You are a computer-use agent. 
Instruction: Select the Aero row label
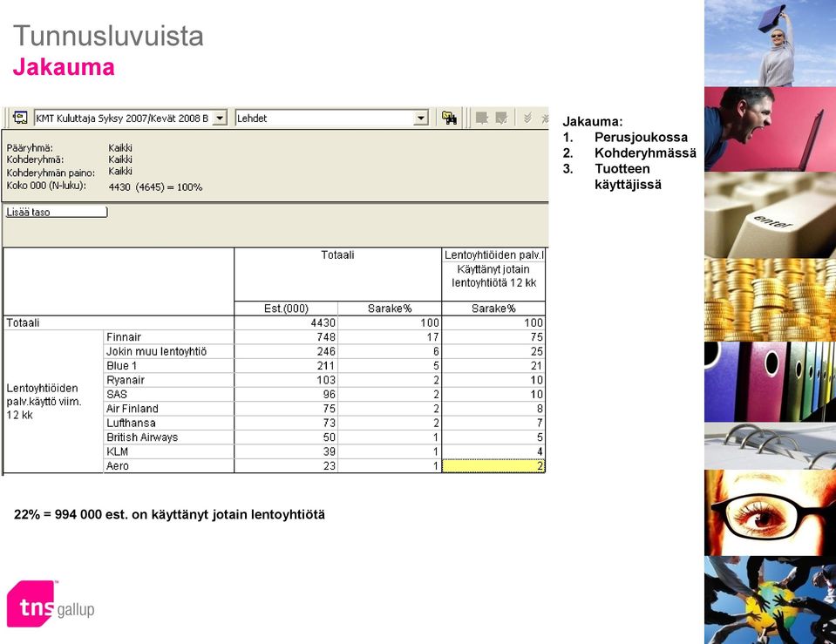pos(118,466)
